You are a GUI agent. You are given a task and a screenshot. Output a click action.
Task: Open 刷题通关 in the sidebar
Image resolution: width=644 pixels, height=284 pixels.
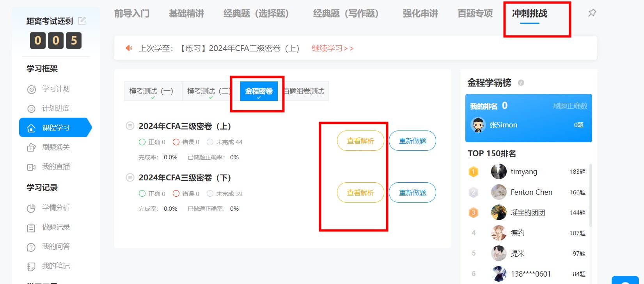click(x=56, y=147)
